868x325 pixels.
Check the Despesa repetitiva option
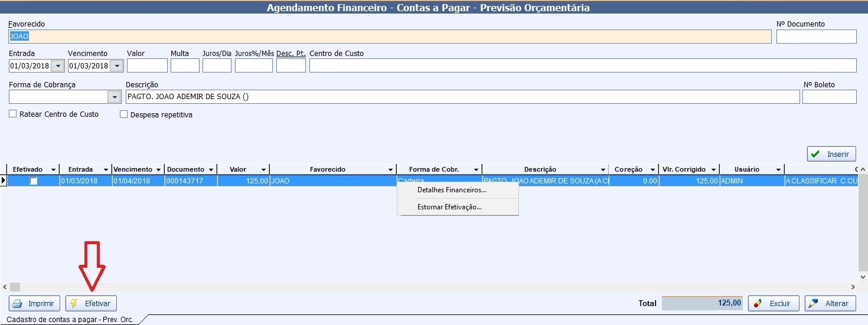coord(124,114)
